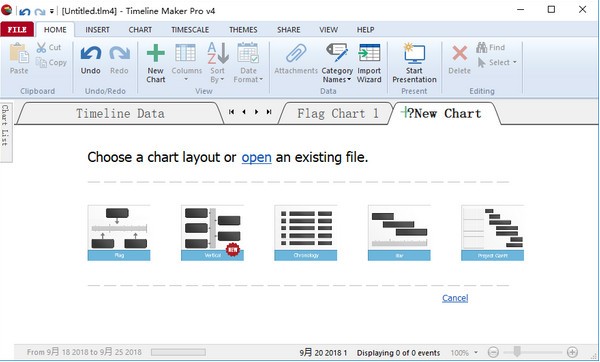Image resolution: width=600 pixels, height=362 pixels.
Task: Adjust the zoom slider handle
Action: click(517, 352)
